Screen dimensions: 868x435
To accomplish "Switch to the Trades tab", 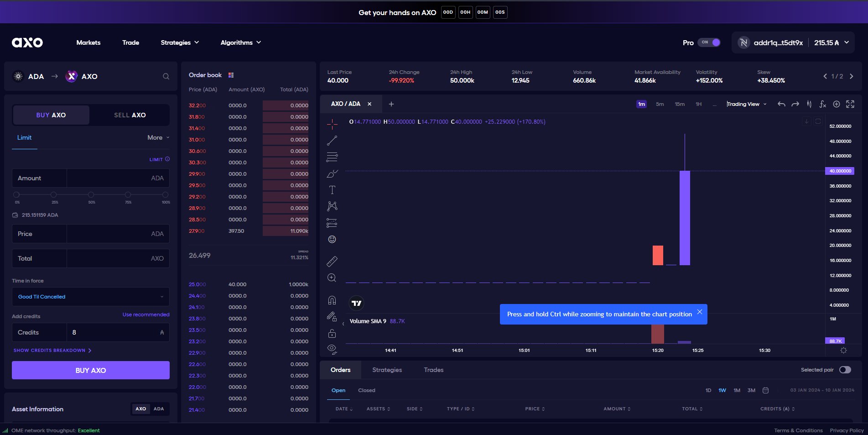I will [433, 370].
